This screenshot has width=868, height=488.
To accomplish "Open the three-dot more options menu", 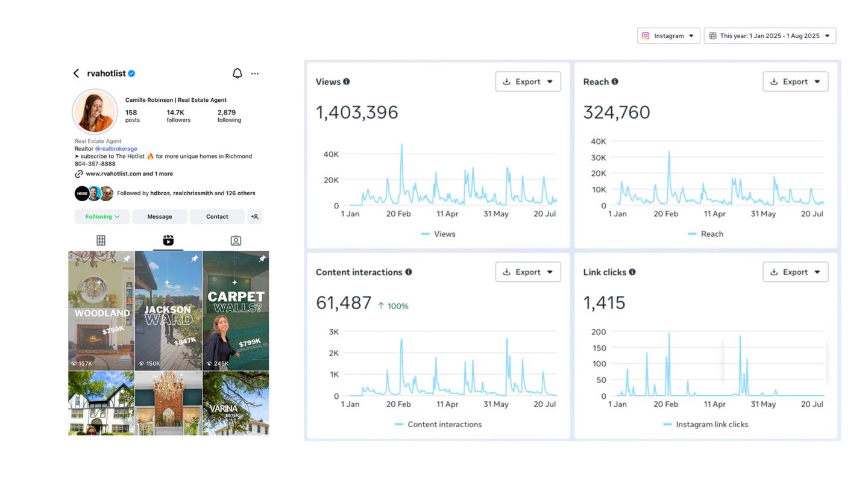I will tap(255, 74).
